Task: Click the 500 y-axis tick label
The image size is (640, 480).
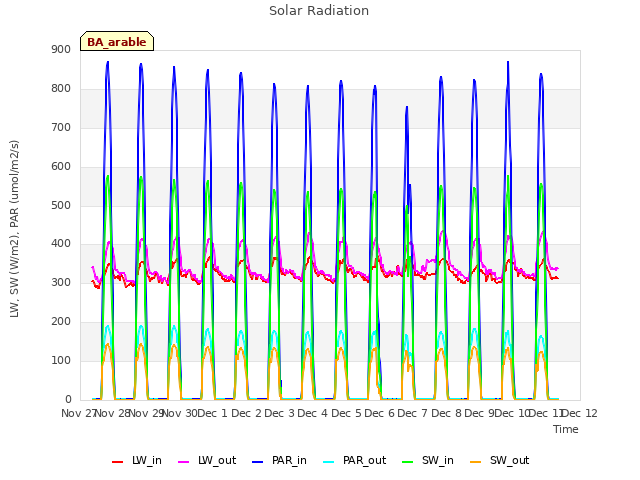Action: point(61,205)
